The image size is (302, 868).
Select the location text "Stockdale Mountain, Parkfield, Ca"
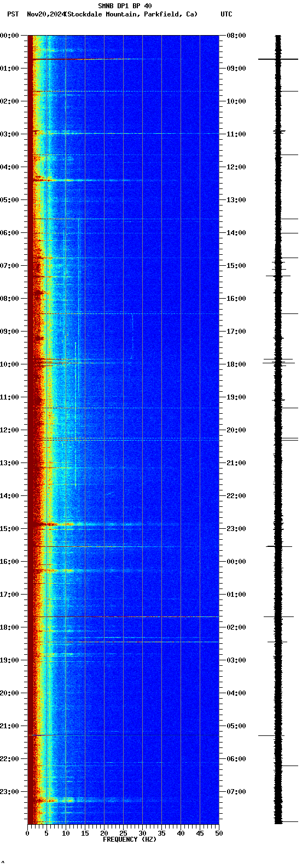click(131, 14)
